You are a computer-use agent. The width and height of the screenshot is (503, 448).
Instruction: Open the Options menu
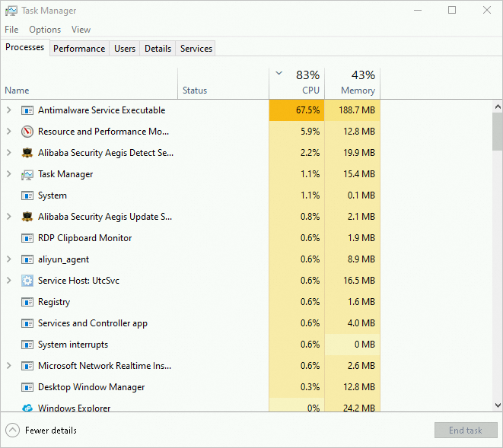(45, 30)
